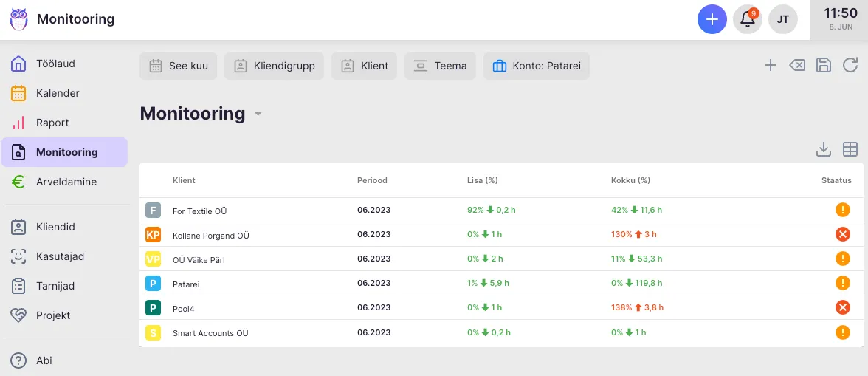Expand the Monitooring title dropdown

pos(258,114)
